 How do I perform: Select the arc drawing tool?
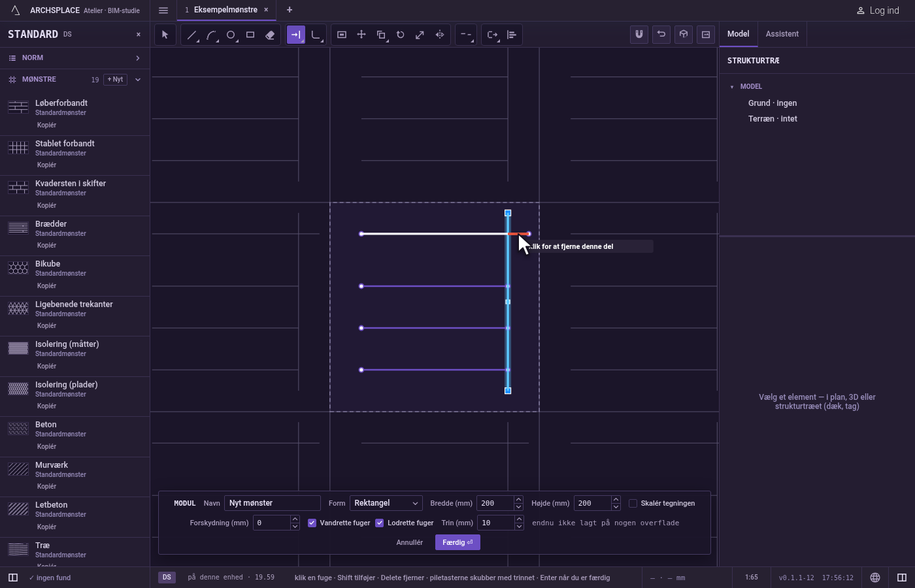pyautogui.click(x=211, y=35)
